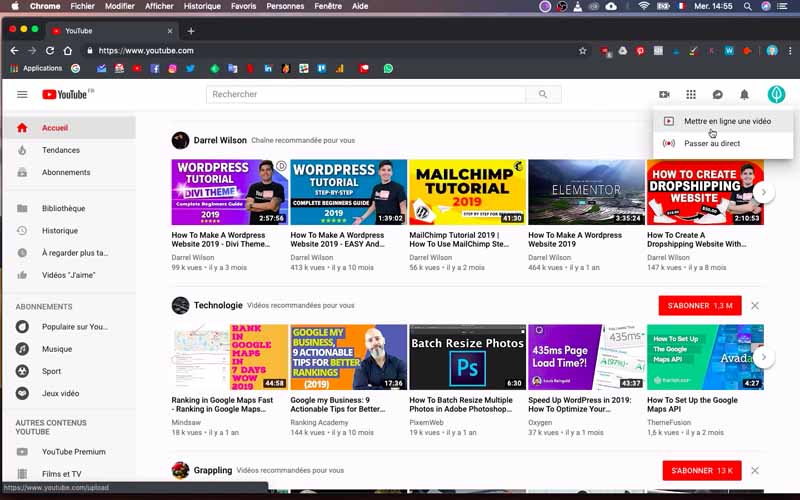Open the WhatsApp bookmark icon
This screenshot has width=800, height=500.
pos(388,68)
